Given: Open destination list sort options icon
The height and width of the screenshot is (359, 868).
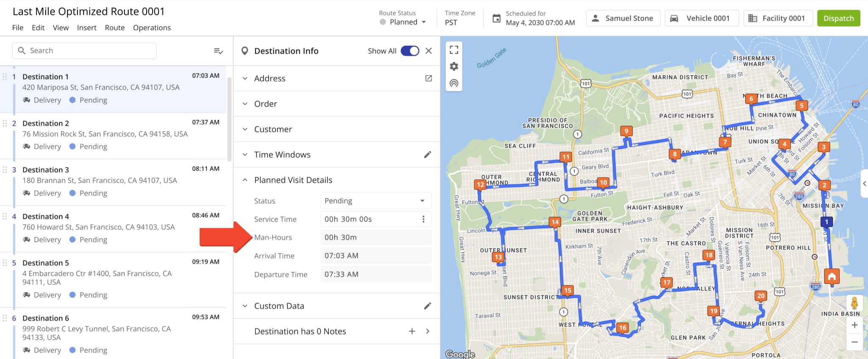Looking at the screenshot, I should (218, 51).
